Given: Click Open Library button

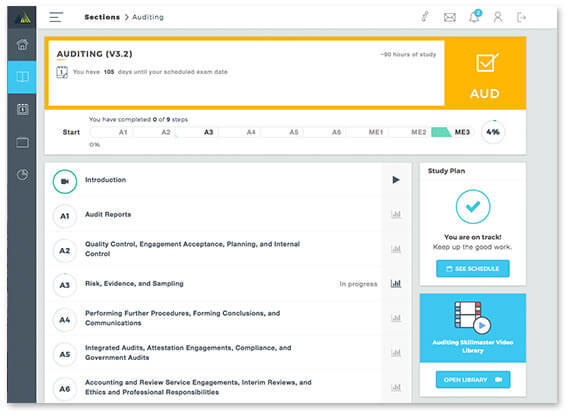Looking at the screenshot, I should pyautogui.click(x=473, y=380).
